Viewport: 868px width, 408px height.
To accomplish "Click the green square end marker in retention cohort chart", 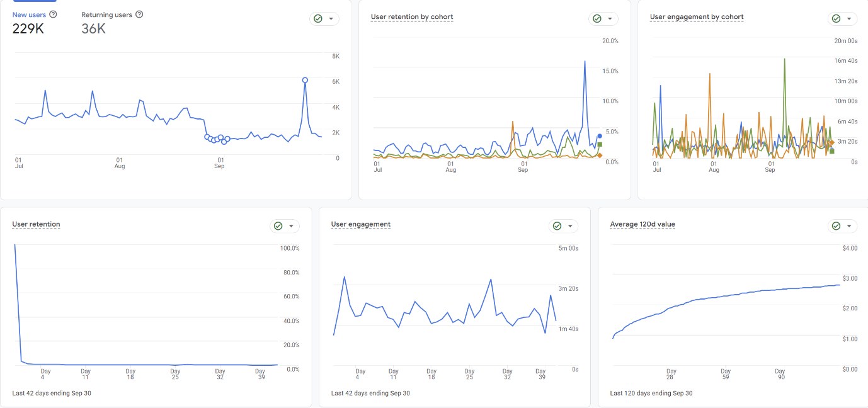I will pos(600,144).
